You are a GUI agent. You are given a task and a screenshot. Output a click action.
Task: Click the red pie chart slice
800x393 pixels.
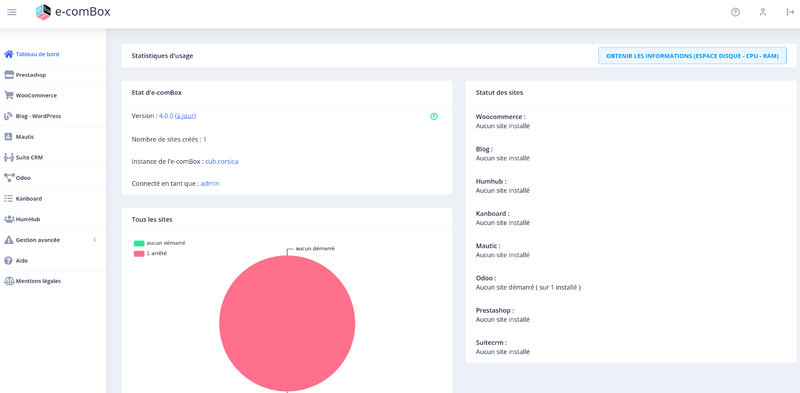pyautogui.click(x=287, y=324)
